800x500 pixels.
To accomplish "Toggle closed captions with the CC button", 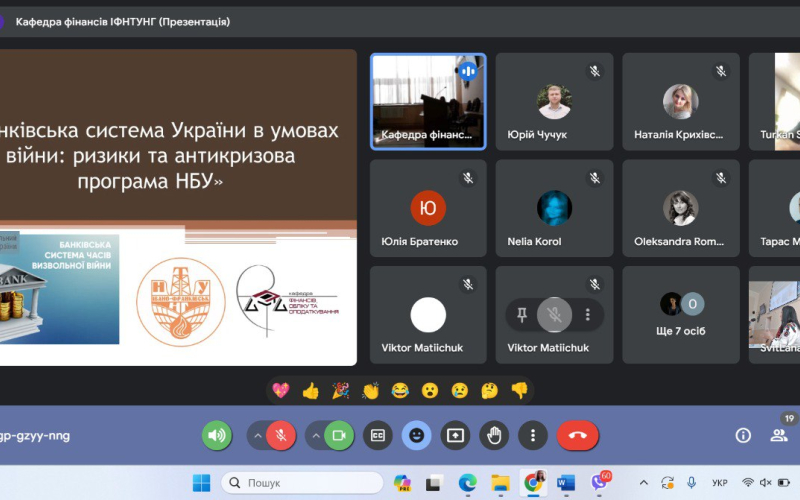I will click(378, 435).
